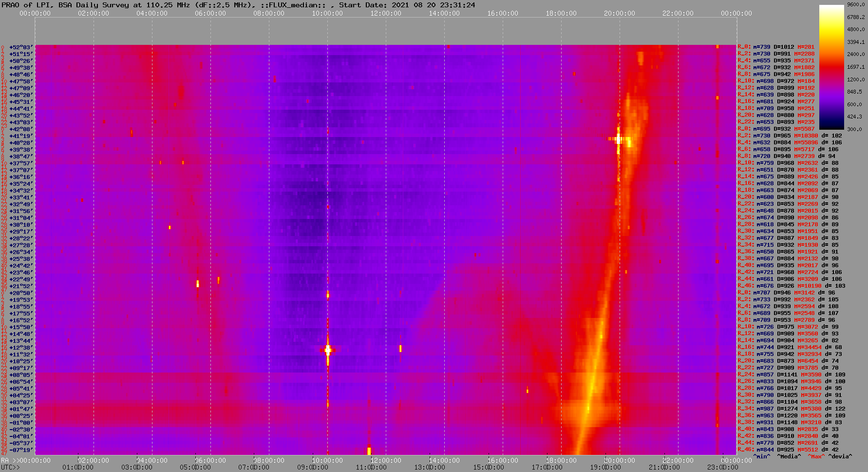Click the 'M=32934' maximum value

(810, 354)
